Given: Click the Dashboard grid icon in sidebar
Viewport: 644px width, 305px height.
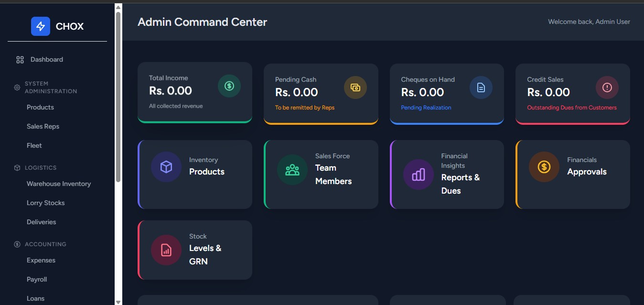Looking at the screenshot, I should click(x=20, y=59).
